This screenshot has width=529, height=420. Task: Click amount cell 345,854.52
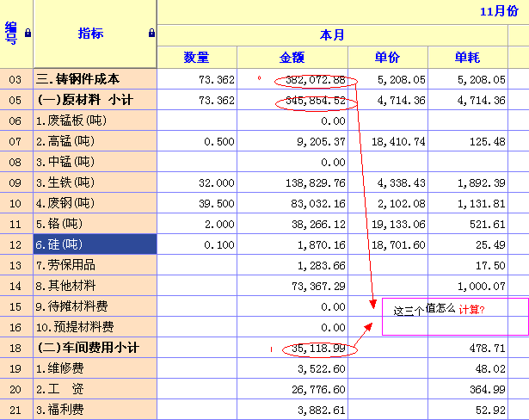(292, 101)
